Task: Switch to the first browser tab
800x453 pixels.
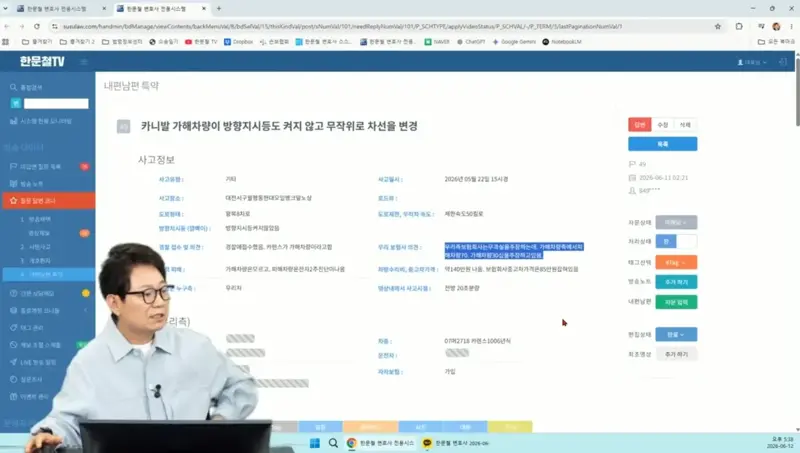Action: point(57,9)
